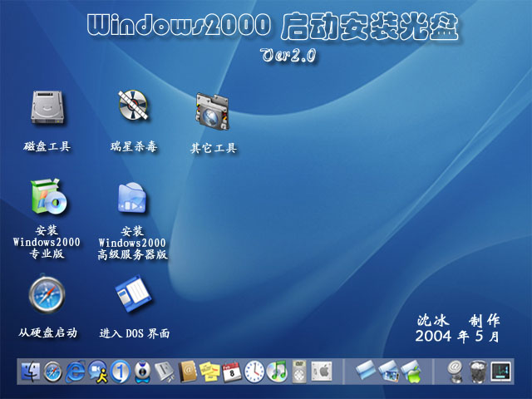Choose 安装 Windows2000 专业版 text
This screenshot has width=532, height=399.
(47, 242)
